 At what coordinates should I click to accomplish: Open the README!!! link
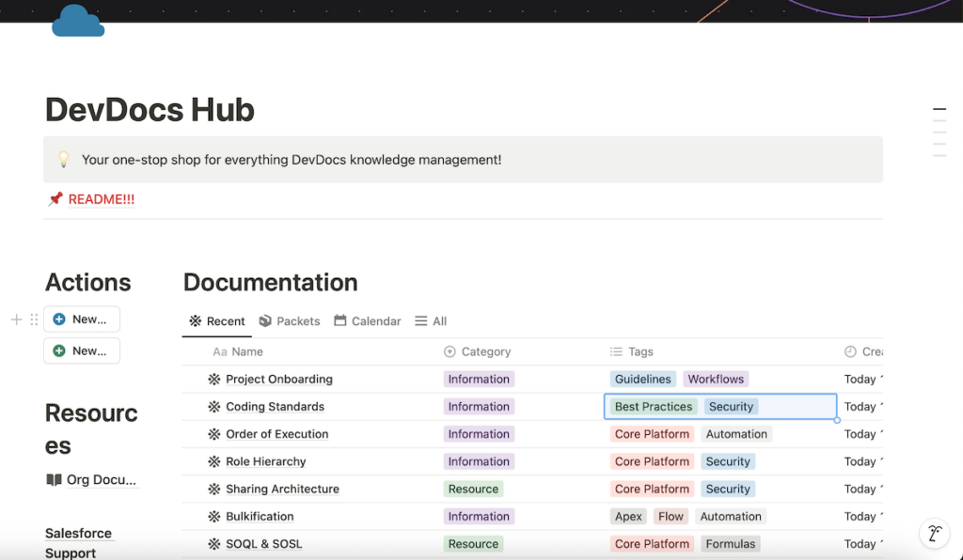[x=100, y=198]
